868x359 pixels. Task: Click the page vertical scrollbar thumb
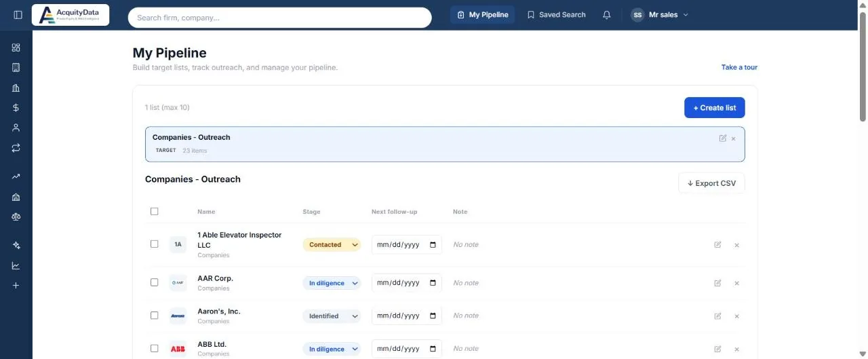pos(863,67)
